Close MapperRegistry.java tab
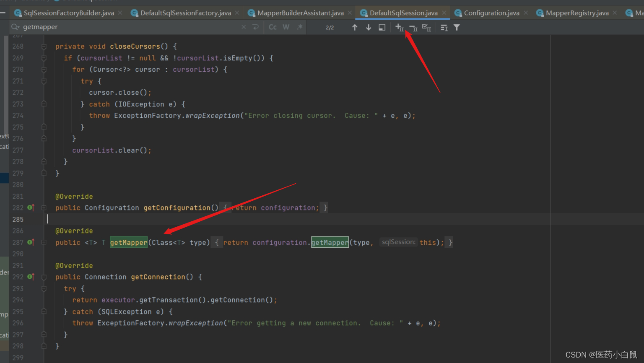 (615, 13)
